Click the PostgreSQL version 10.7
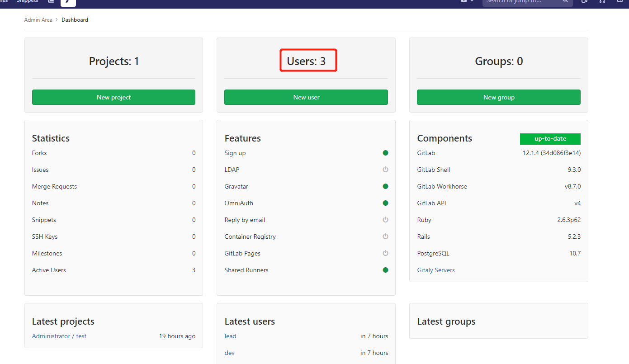The height and width of the screenshot is (364, 629). pos(575,253)
